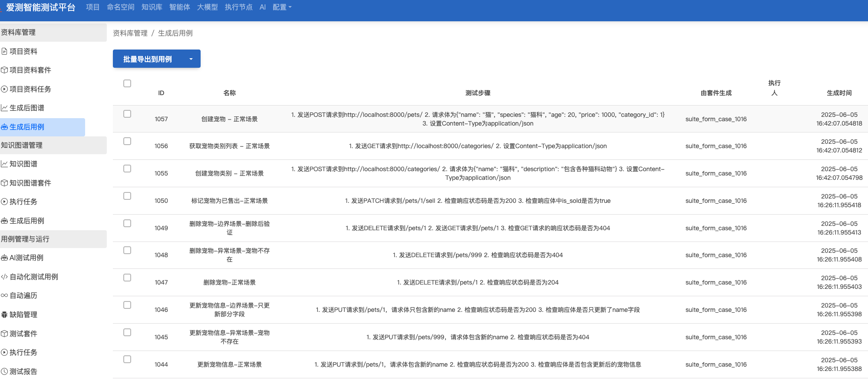Click the 项目资料任务 play icon
868x384 pixels.
pyautogui.click(x=4, y=89)
